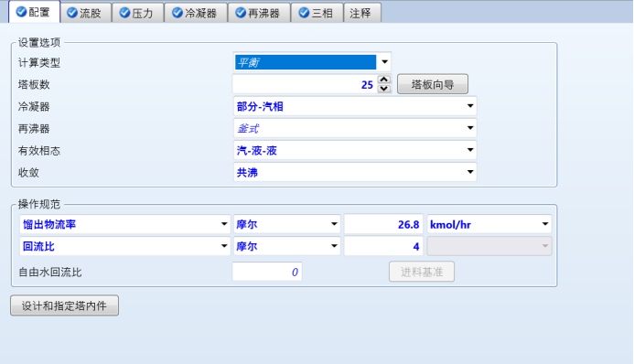The height and width of the screenshot is (364, 634).
Task: Click the checkmark icon on 压力 tab
Action: [124, 13]
